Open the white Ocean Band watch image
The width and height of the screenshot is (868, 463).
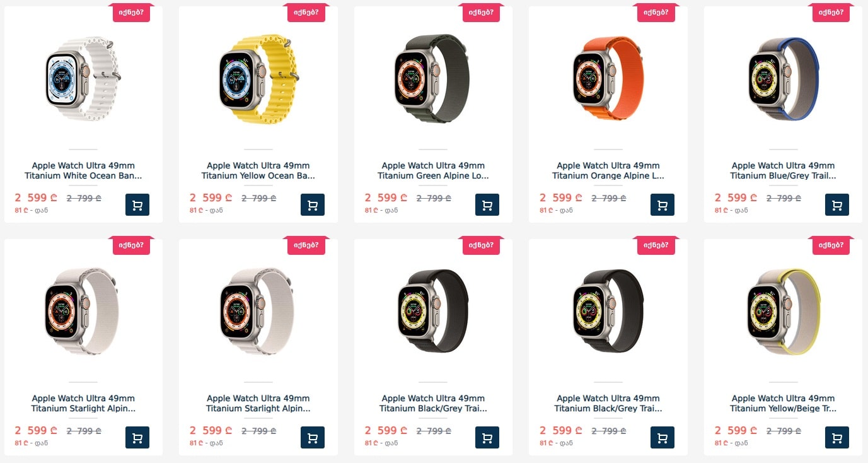tap(83, 79)
